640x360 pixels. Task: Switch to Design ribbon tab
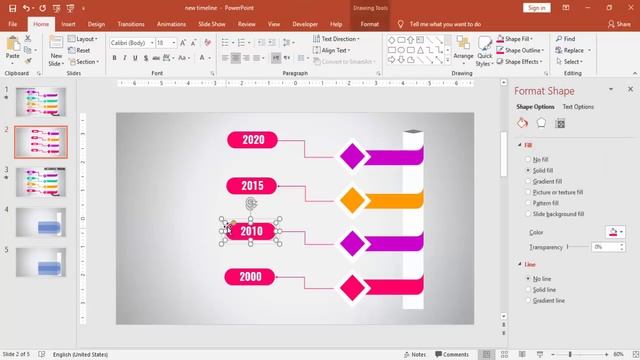(x=96, y=24)
